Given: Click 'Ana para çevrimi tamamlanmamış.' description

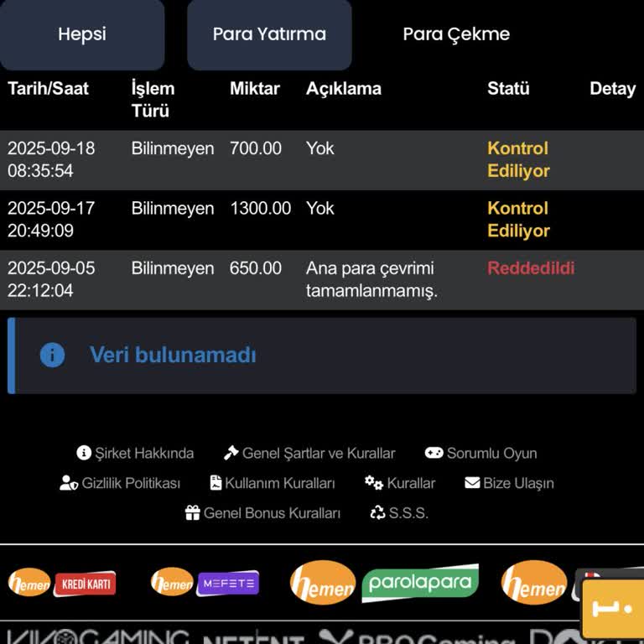Looking at the screenshot, I should (x=371, y=280).
